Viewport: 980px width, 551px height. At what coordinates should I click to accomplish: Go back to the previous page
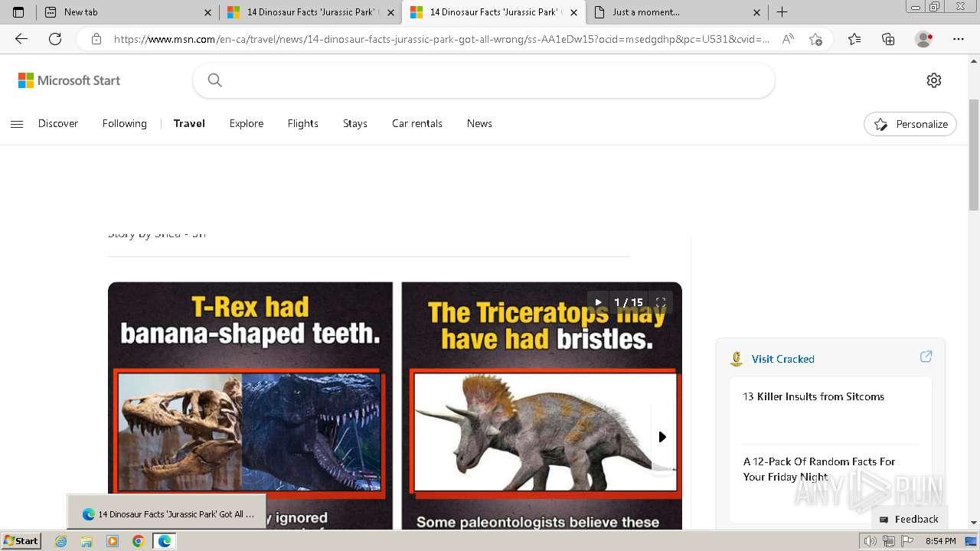[21, 39]
